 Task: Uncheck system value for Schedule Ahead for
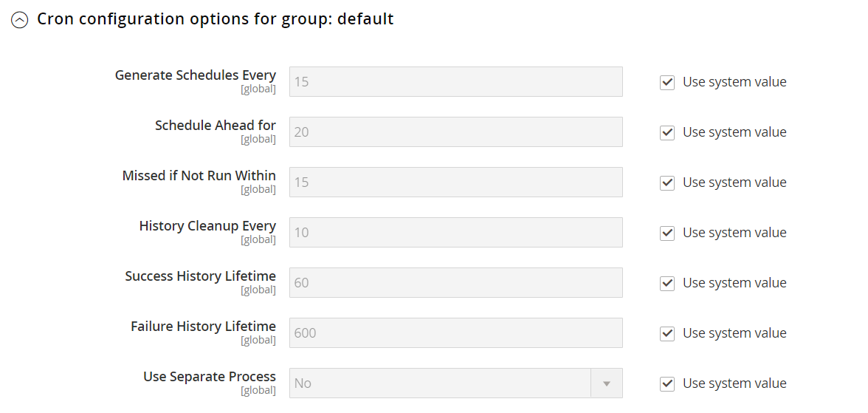pyautogui.click(x=667, y=132)
